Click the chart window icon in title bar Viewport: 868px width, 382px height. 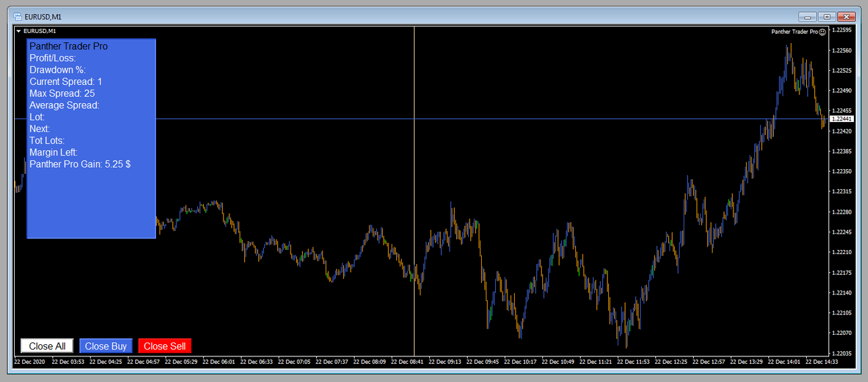tap(17, 16)
